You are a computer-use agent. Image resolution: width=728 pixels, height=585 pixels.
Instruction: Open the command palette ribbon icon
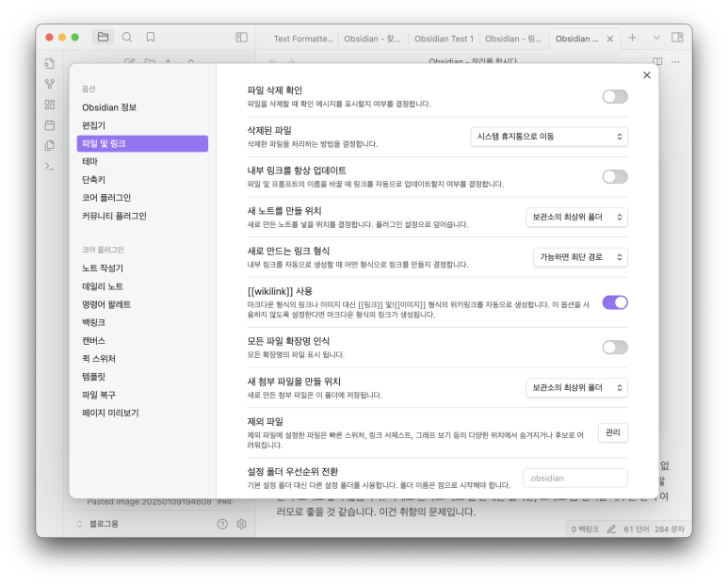click(x=50, y=166)
